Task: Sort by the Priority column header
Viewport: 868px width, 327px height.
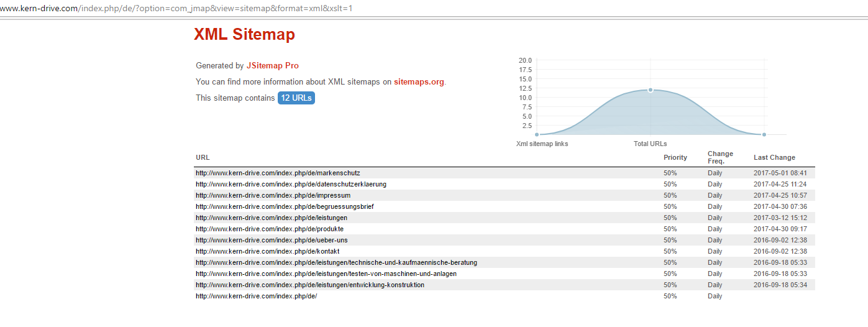Action: (x=675, y=157)
